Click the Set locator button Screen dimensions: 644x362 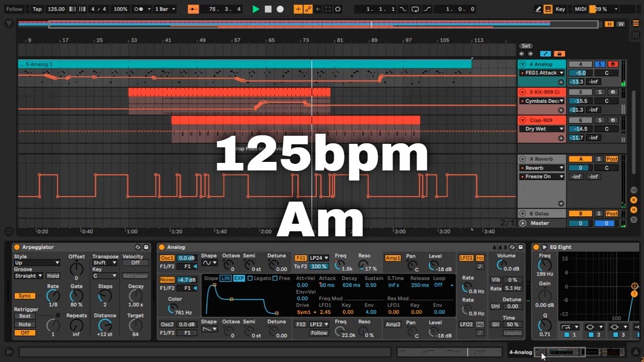[526, 46]
